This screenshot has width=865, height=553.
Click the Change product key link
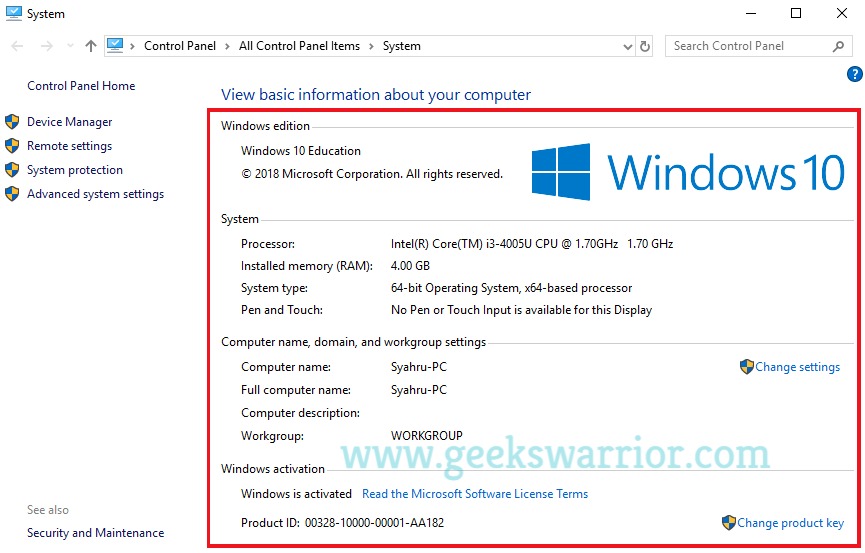791,523
